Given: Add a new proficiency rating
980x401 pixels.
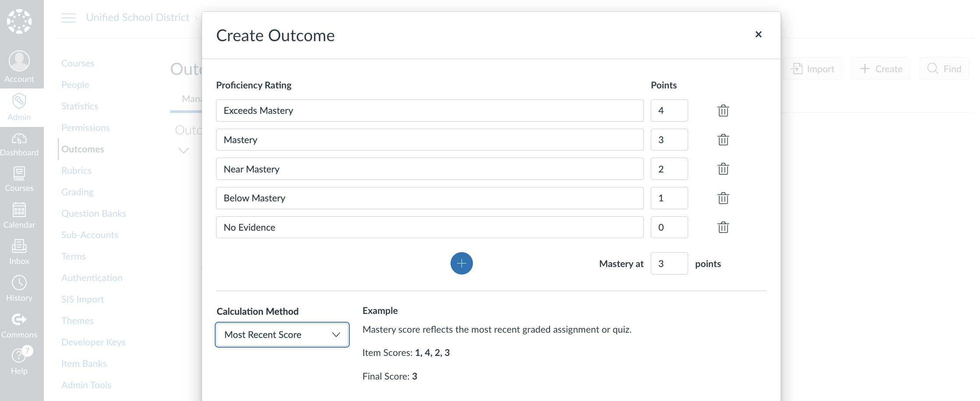Looking at the screenshot, I should [x=462, y=264].
